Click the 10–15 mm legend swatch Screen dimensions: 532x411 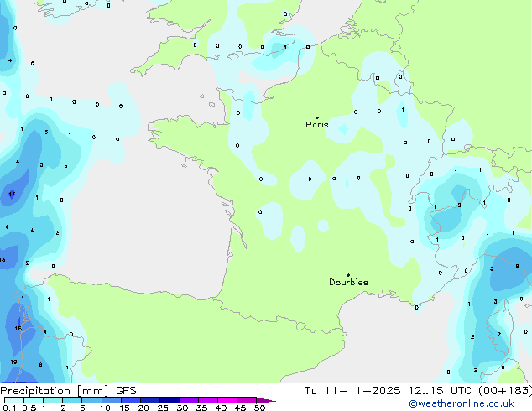[x=112, y=400]
